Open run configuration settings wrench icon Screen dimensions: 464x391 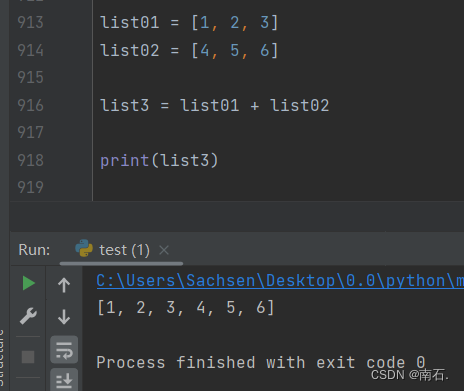(x=28, y=316)
